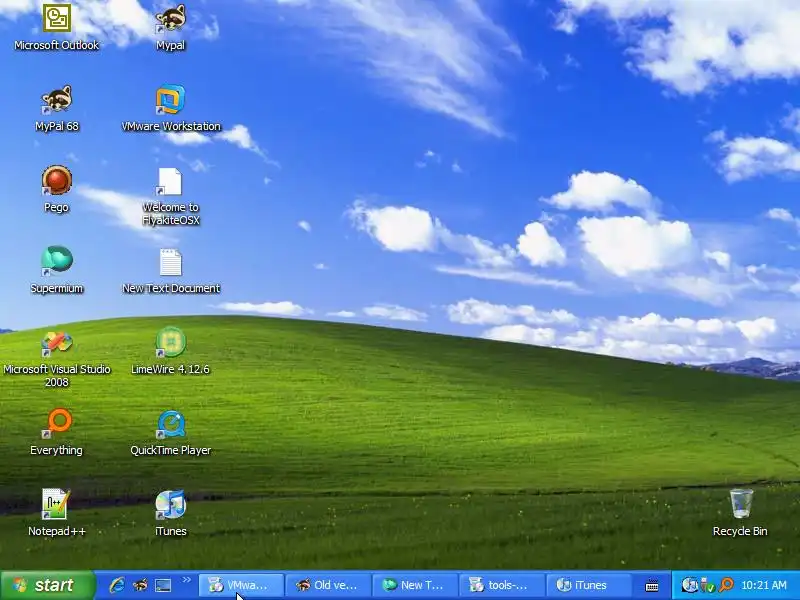Switch to the tools-... taskbar window
Viewport: 800px width, 600px height.
point(502,585)
